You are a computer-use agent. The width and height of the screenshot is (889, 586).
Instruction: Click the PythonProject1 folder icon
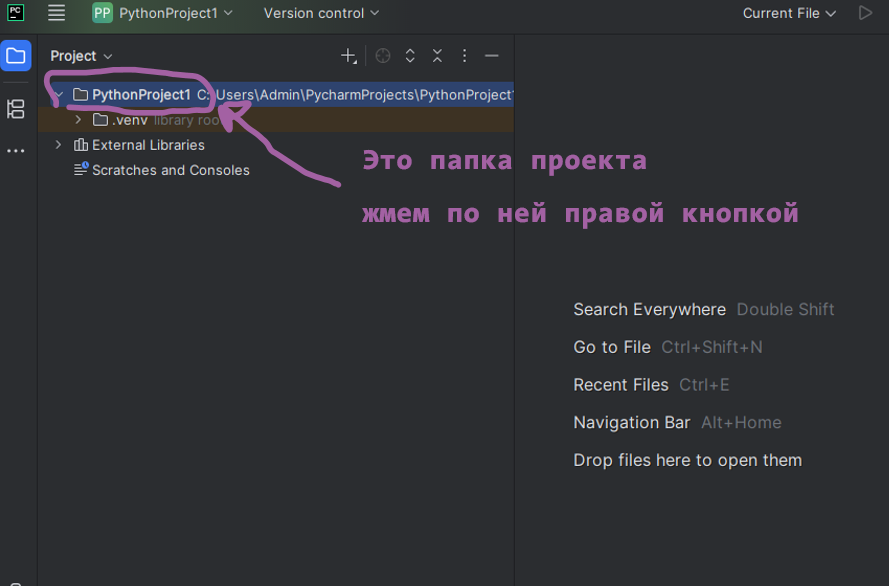pyautogui.click(x=81, y=94)
